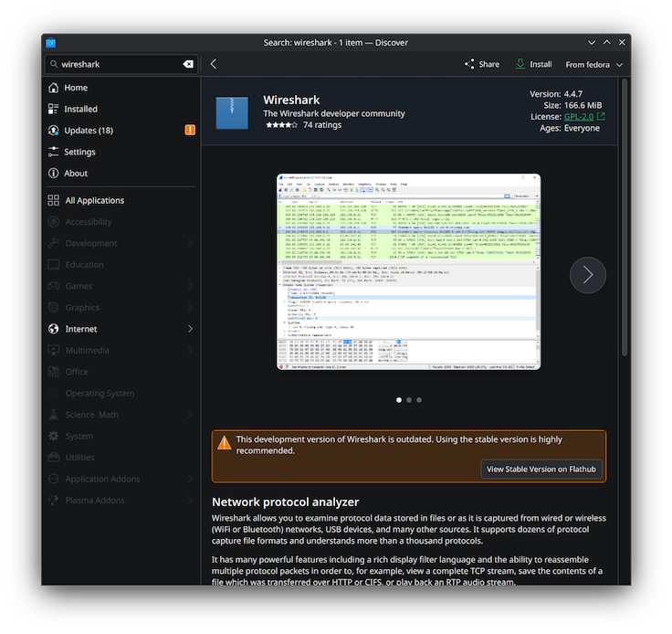672x634 pixels.
Task: Click the Utilities toolbox icon
Action: click(54, 458)
